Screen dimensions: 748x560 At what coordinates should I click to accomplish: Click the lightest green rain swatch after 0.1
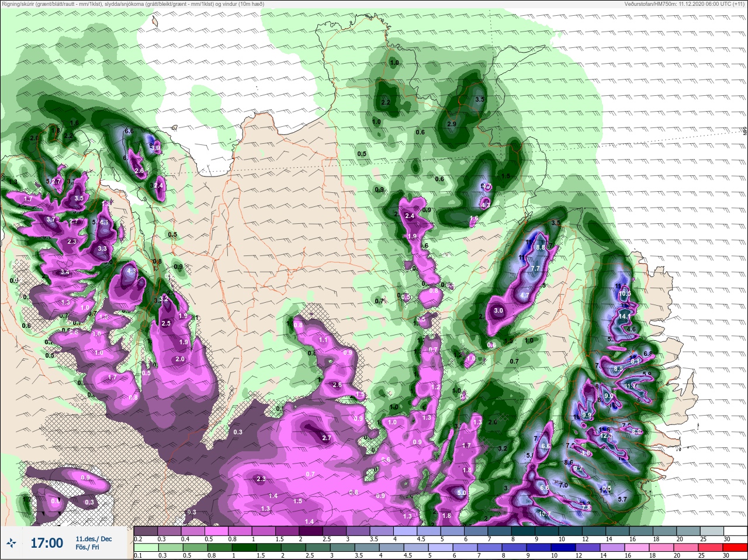(x=146, y=548)
